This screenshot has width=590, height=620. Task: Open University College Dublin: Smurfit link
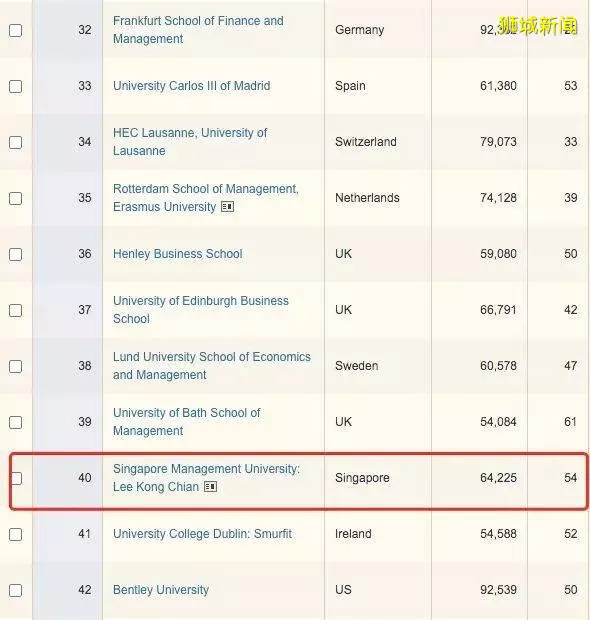click(202, 534)
